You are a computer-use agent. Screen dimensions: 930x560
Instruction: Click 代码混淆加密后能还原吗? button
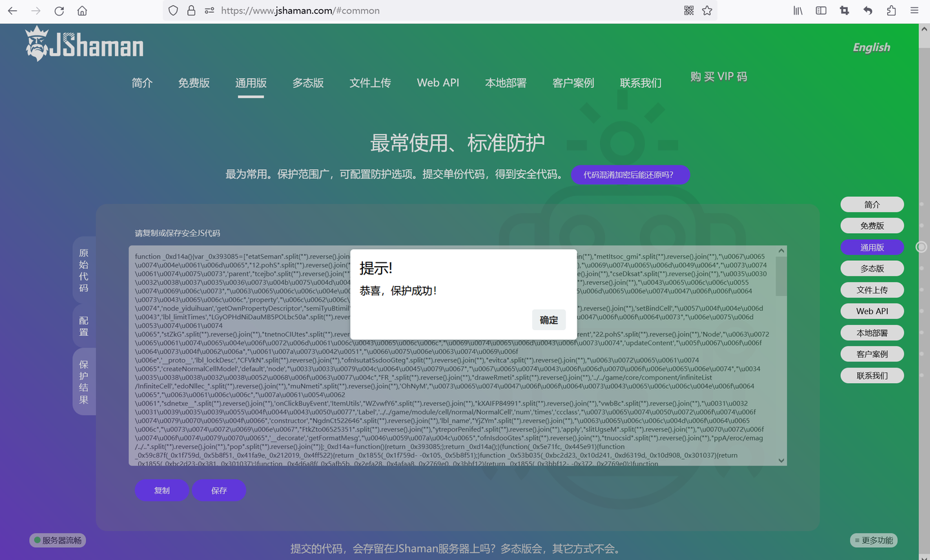pos(630,174)
